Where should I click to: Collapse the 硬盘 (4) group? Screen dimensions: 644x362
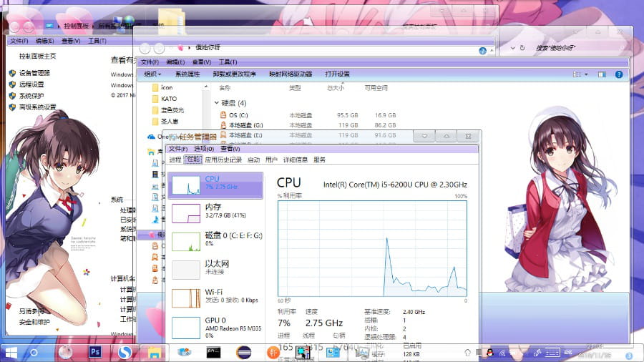(x=216, y=103)
